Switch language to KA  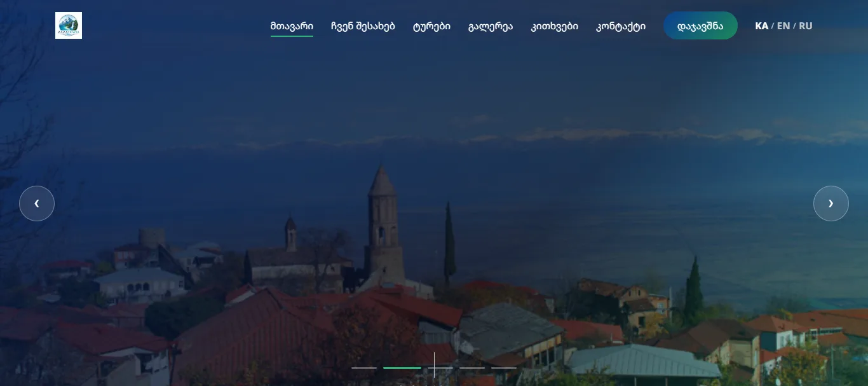coord(761,26)
